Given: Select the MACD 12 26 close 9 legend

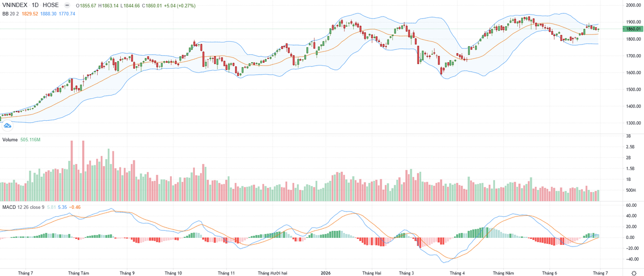Looking at the screenshot, I should coord(23,207).
